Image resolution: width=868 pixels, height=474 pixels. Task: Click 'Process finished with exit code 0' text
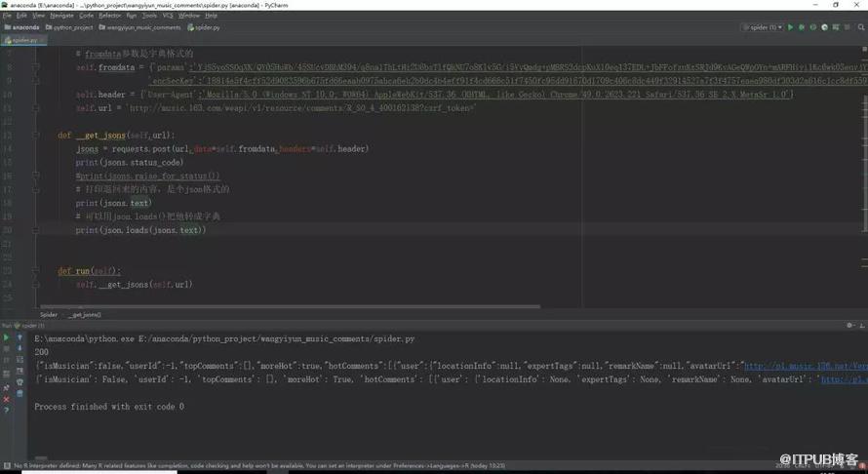point(109,407)
